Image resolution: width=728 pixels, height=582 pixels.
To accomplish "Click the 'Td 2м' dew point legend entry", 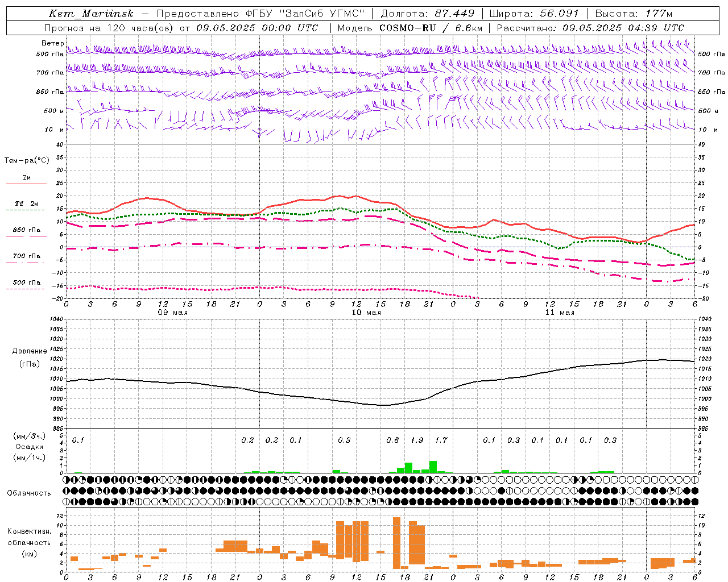I will click(27, 203).
